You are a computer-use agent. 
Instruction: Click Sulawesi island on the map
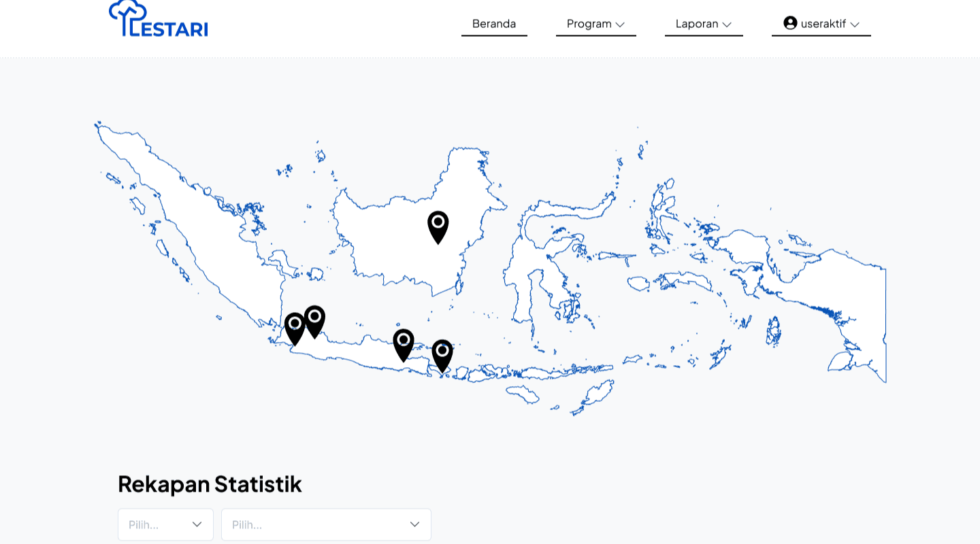click(538, 272)
